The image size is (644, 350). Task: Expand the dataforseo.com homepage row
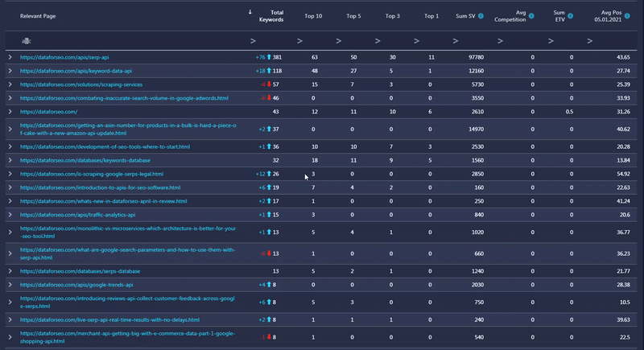10,111
